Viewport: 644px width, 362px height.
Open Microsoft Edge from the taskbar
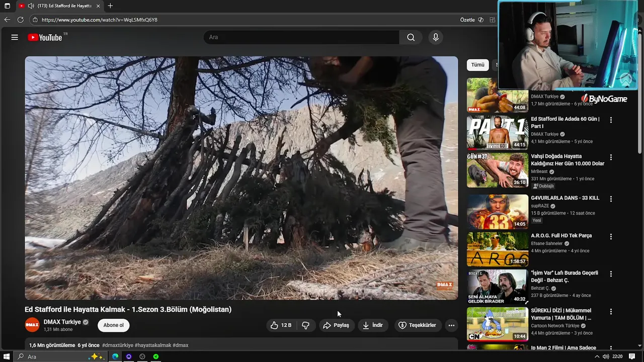pos(115,356)
